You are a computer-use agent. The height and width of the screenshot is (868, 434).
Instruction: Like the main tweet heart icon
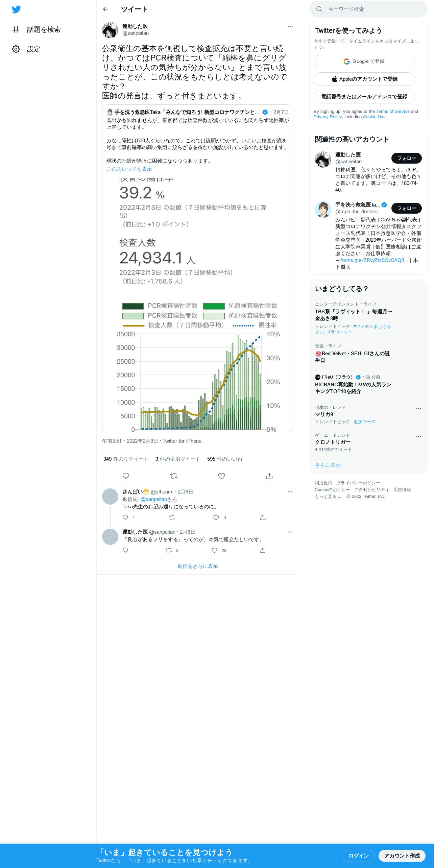222,476
